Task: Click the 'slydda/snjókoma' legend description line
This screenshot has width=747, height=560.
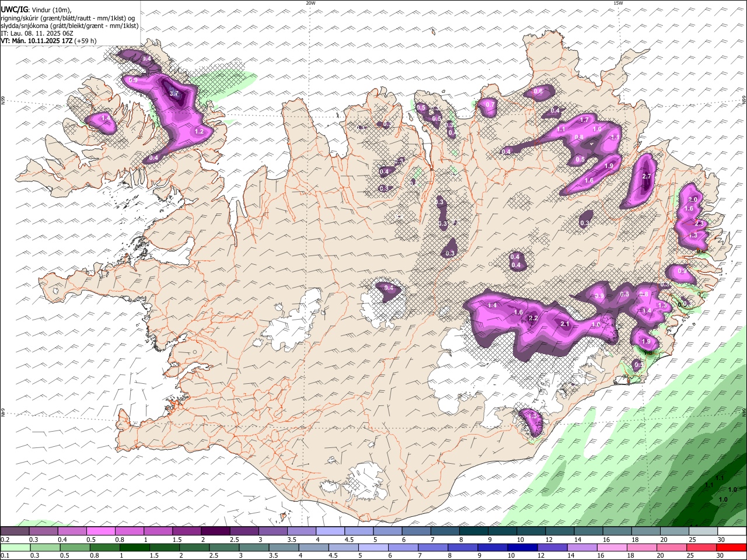Action: click(69, 26)
